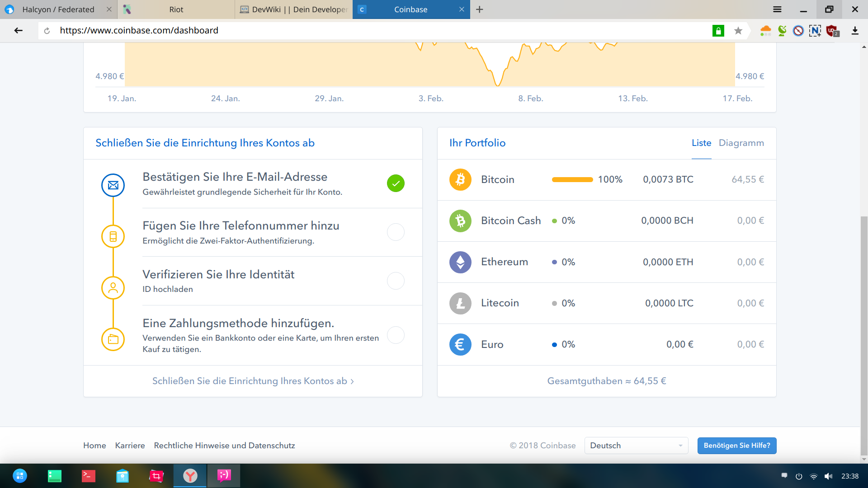Toggle the identity verification step circle

click(396, 281)
